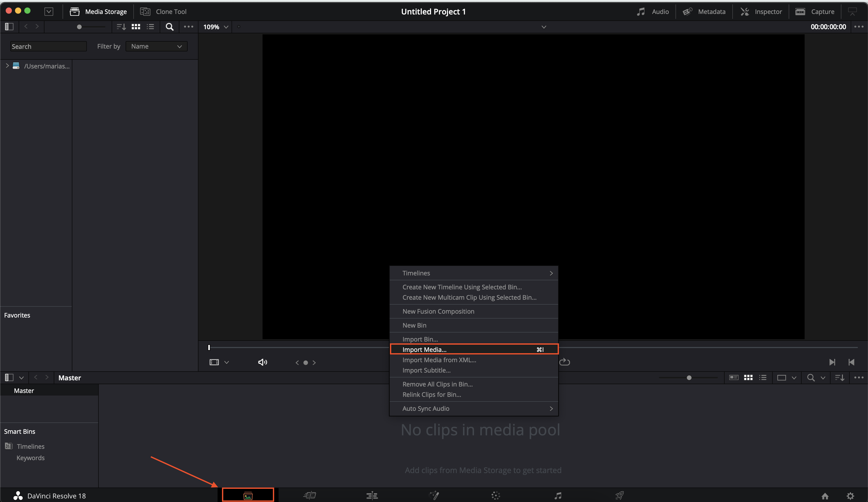Switch Media Storage to thumbnail view

(x=136, y=27)
